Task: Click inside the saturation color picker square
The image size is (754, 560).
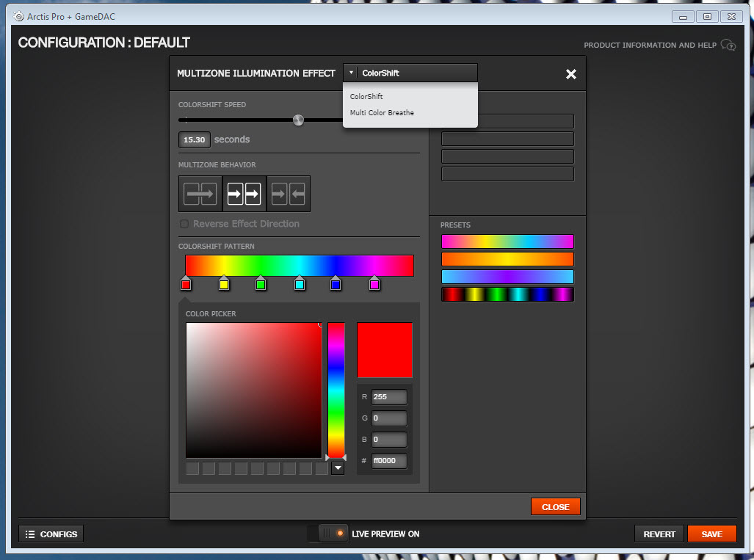Action: [x=254, y=390]
